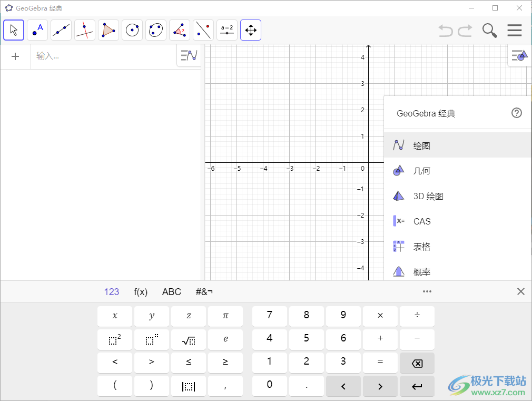Select the Line through two points tool
532x401 pixels.
tap(61, 30)
